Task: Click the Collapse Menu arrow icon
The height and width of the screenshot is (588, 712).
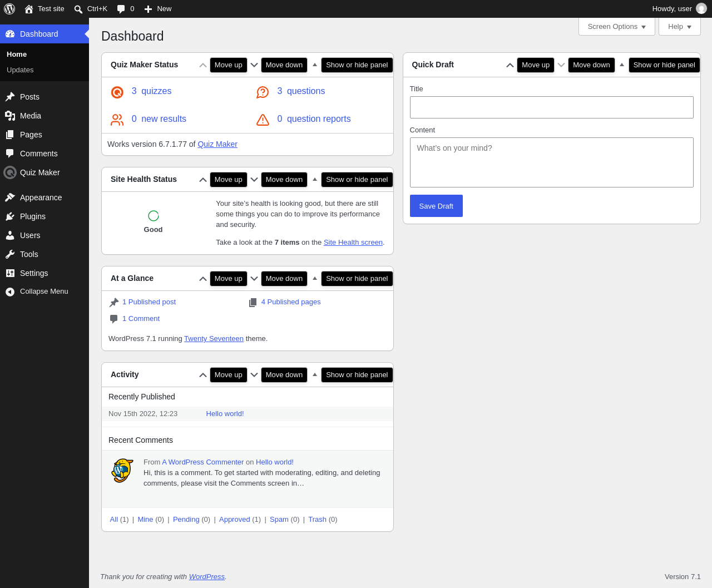Action: tap(10, 291)
